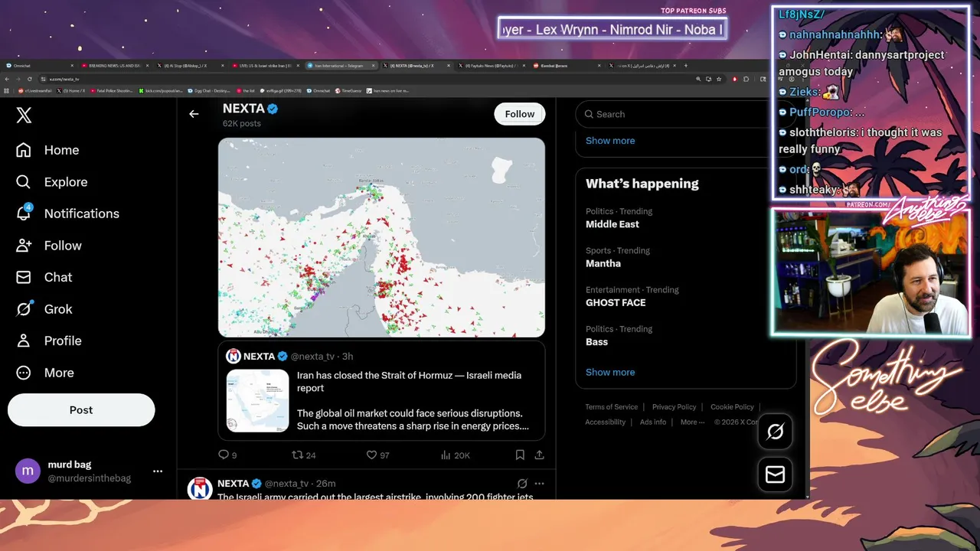Open the Accessibility footer link
This screenshot has width=980, height=551.
[x=606, y=422]
